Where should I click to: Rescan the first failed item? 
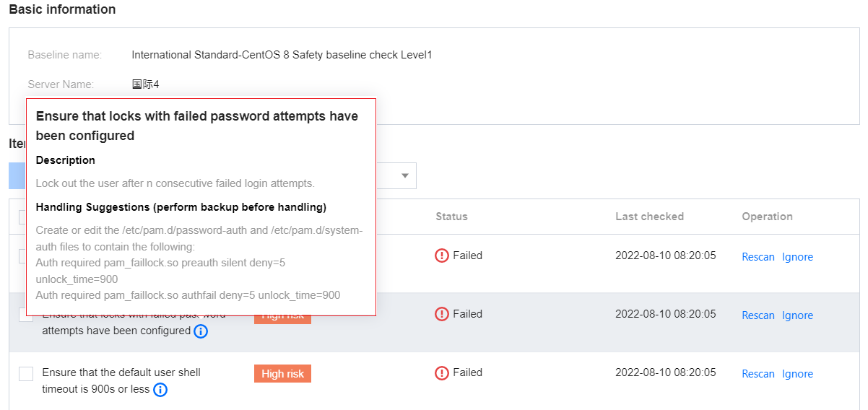(758, 257)
